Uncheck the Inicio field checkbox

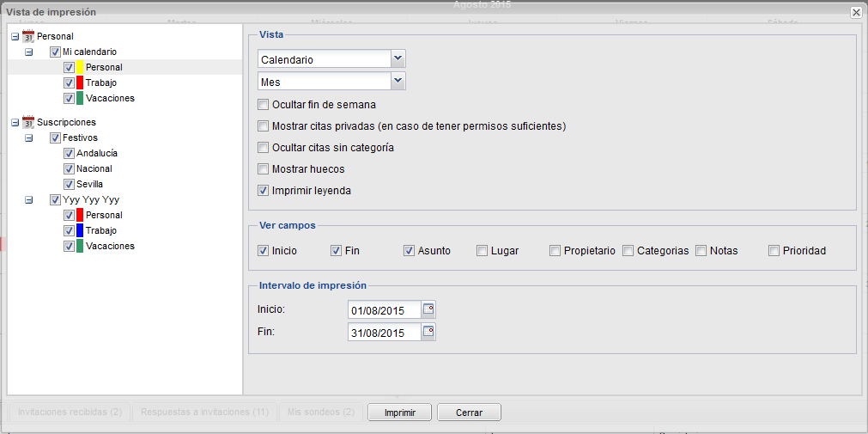pyautogui.click(x=263, y=251)
